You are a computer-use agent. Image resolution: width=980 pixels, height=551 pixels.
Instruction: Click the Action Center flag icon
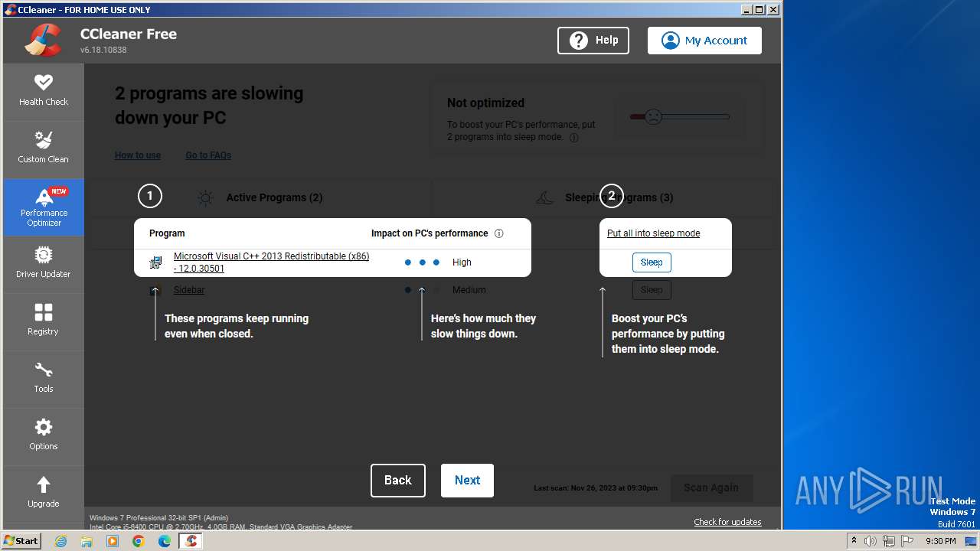point(906,541)
